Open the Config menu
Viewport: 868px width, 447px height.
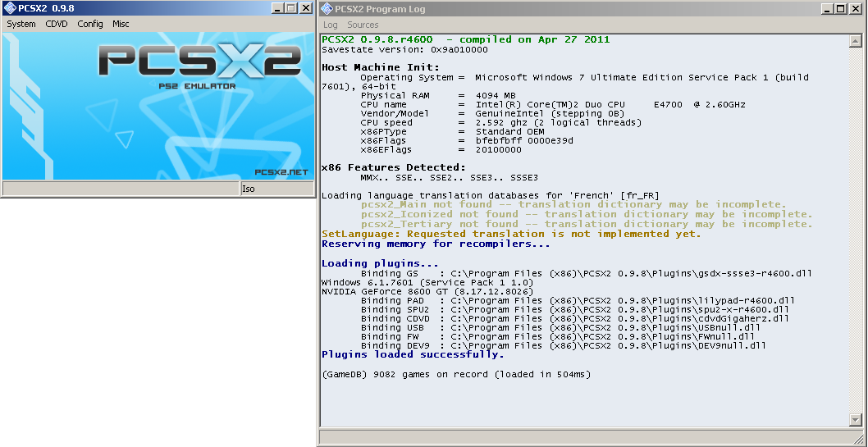[x=90, y=24]
